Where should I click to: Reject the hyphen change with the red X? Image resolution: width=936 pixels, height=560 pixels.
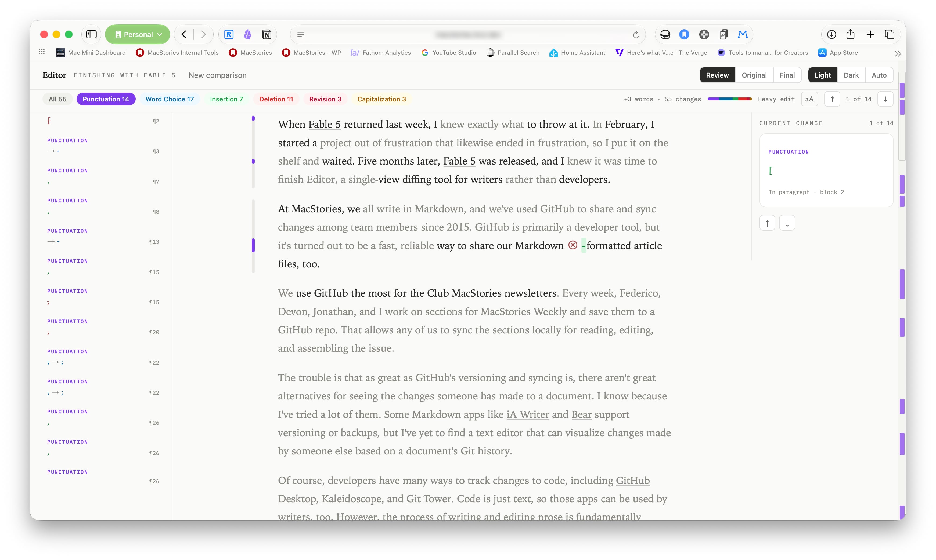[573, 245]
